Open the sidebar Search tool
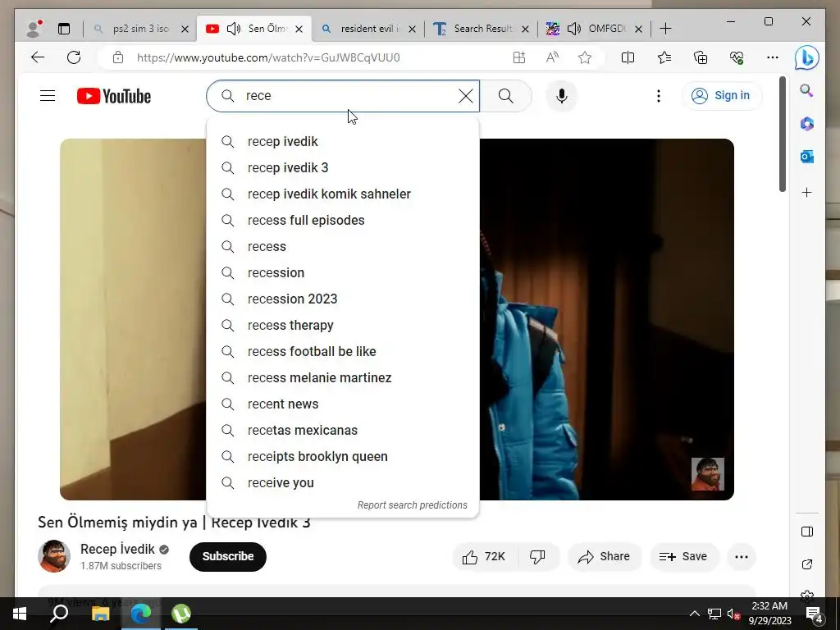 [x=807, y=90]
